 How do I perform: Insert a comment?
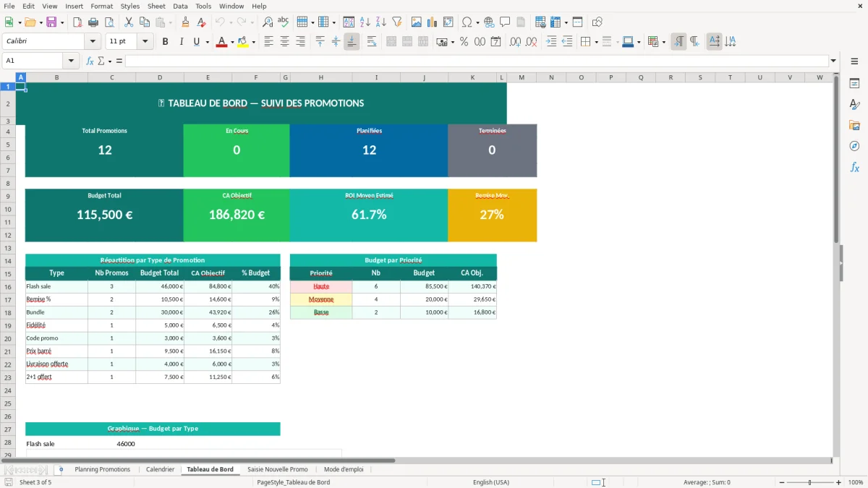(505, 22)
